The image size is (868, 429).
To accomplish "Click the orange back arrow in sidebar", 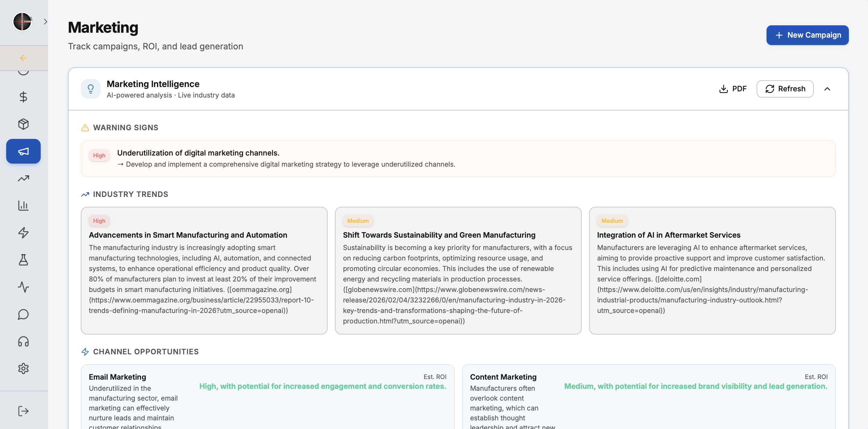I will click(23, 58).
